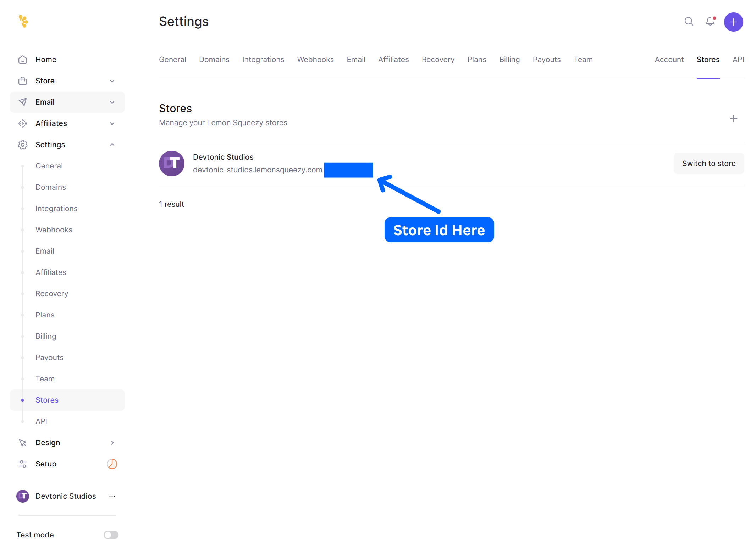Expand the Email sidebar chevron

point(112,102)
